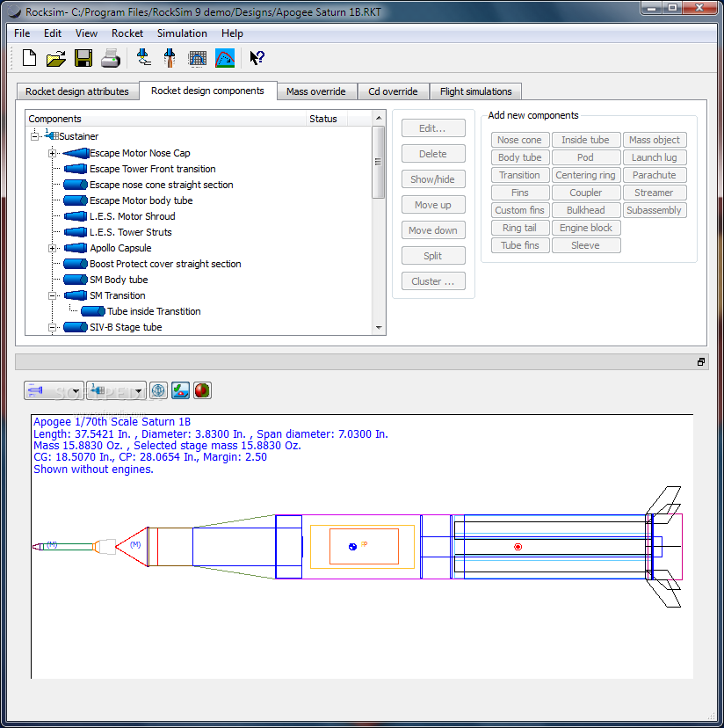Select Tube inside Transtition item
Viewport: 724px width, 728px height.
tap(154, 311)
